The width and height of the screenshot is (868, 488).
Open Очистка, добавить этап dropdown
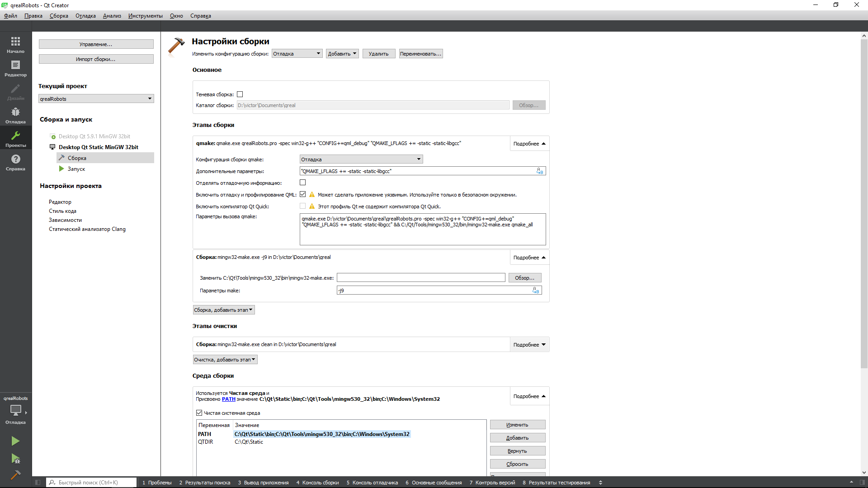point(225,360)
